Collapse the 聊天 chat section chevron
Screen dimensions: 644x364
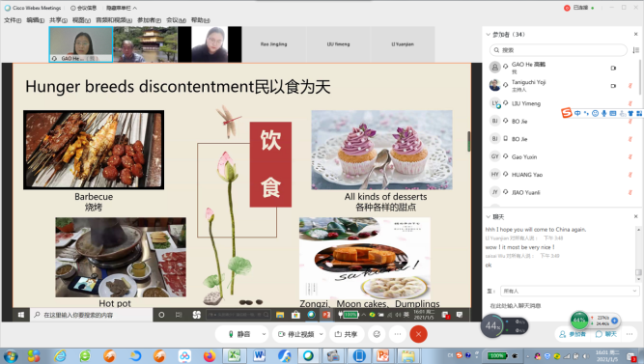488,216
